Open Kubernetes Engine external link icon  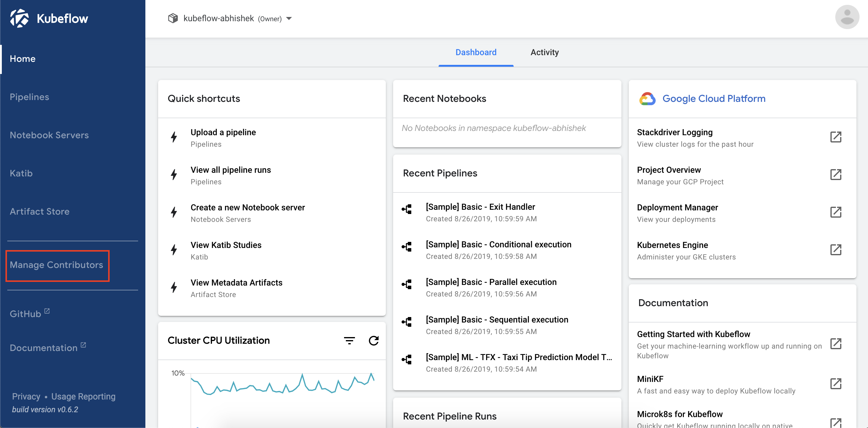pyautogui.click(x=836, y=250)
